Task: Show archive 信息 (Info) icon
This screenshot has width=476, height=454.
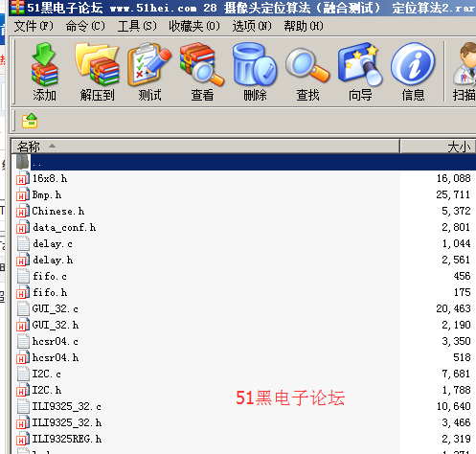Action: click(x=413, y=72)
